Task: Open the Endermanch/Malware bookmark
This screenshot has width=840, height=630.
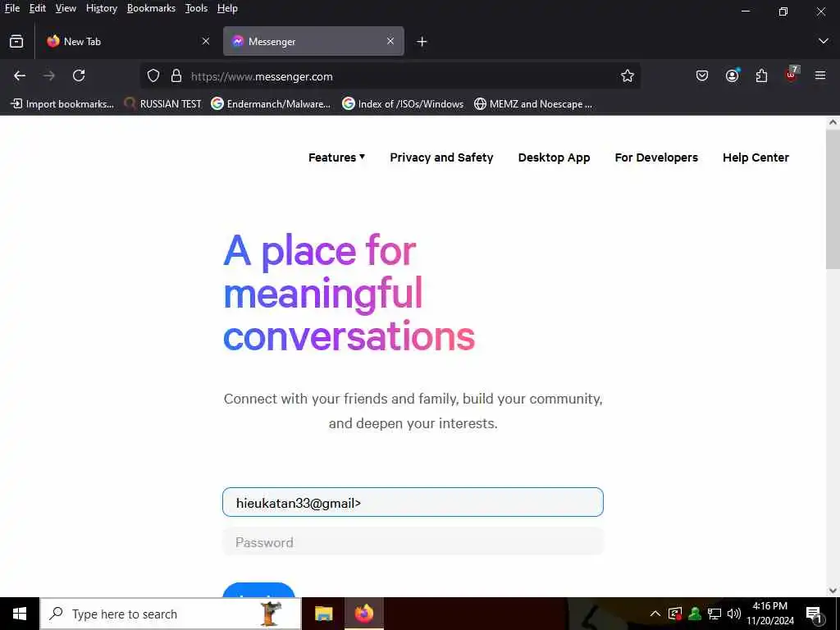Action: (271, 104)
